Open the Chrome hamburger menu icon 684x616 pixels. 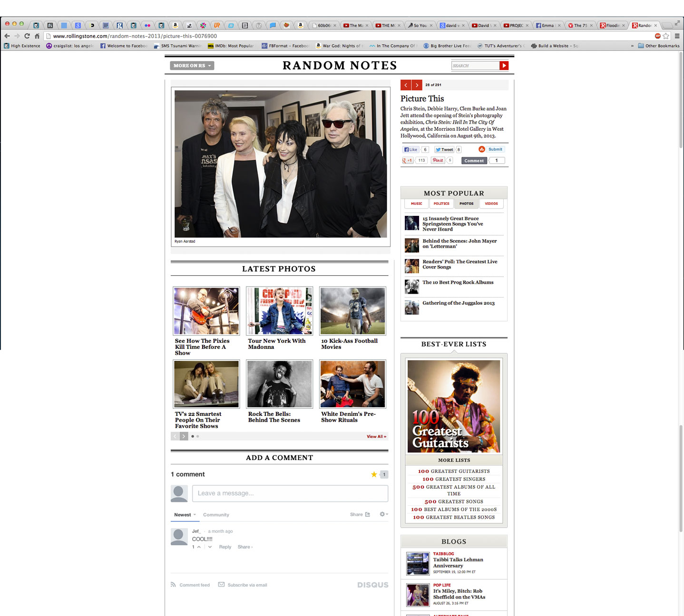click(677, 36)
